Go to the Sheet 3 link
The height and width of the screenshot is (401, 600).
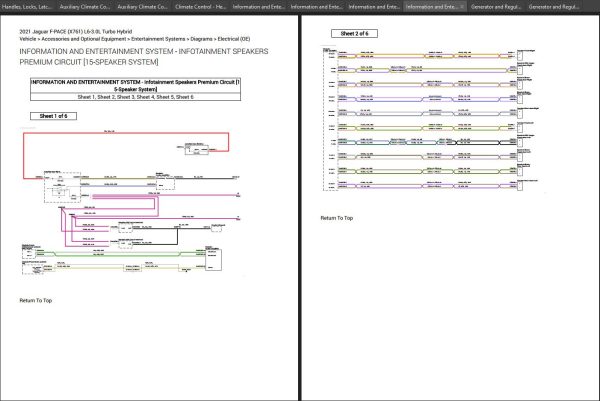pos(126,97)
